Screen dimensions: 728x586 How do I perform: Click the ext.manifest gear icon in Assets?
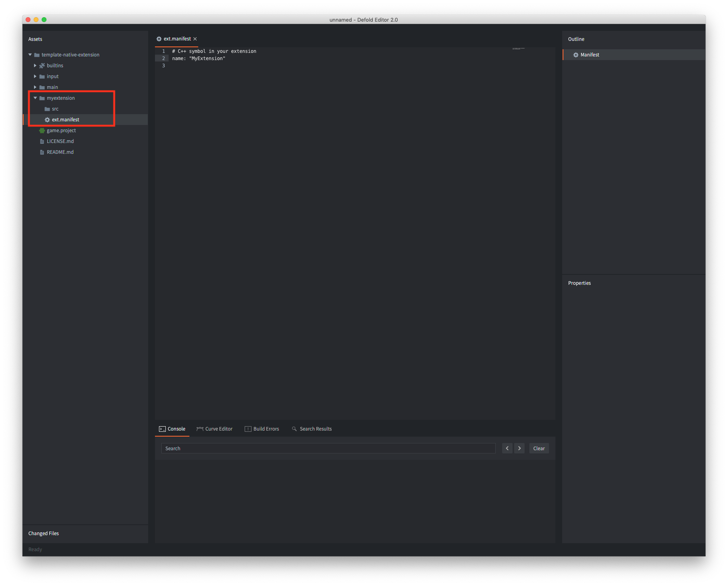[47, 120]
